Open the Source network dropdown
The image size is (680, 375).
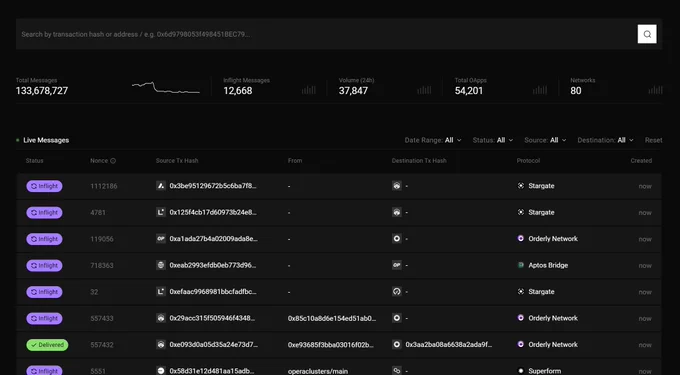(545, 140)
